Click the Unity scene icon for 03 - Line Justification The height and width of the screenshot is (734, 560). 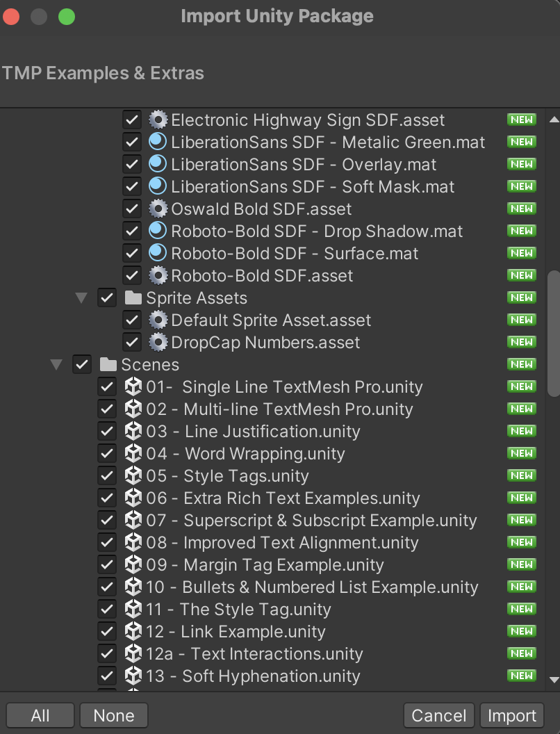[x=133, y=431]
